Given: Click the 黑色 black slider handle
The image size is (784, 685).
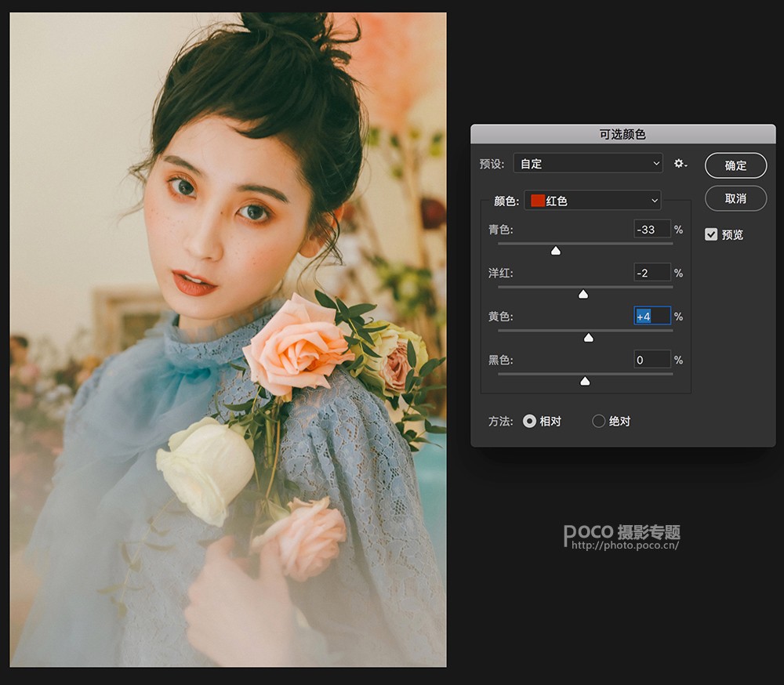Looking at the screenshot, I should click(585, 381).
